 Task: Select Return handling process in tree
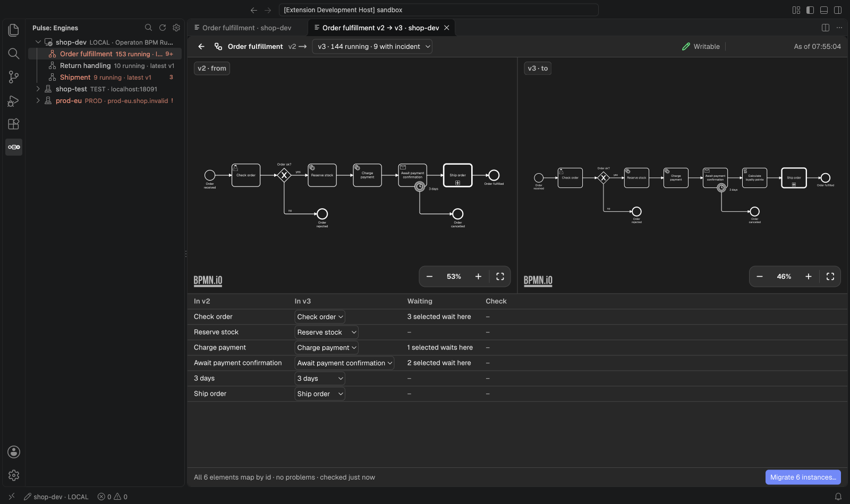coord(105,65)
